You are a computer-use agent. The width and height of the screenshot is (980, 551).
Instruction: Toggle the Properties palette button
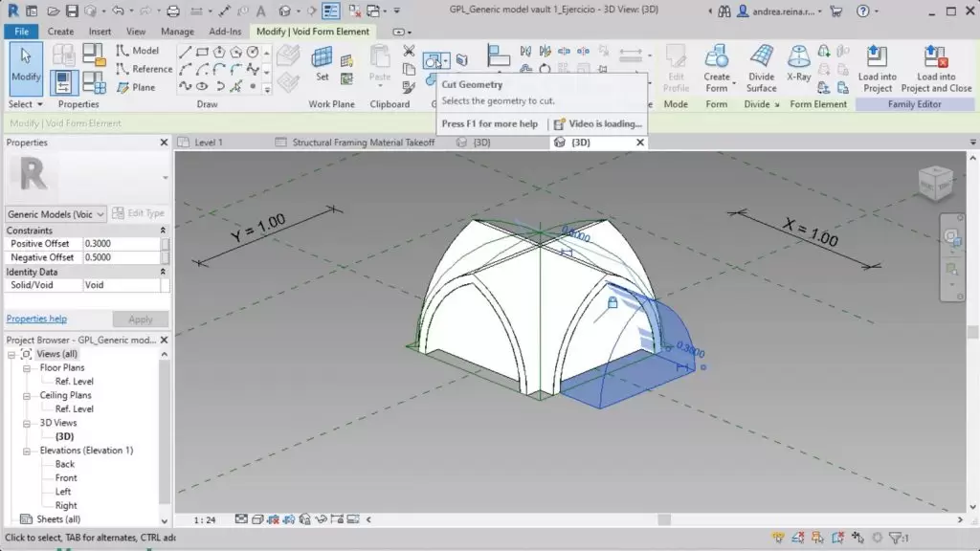point(65,82)
